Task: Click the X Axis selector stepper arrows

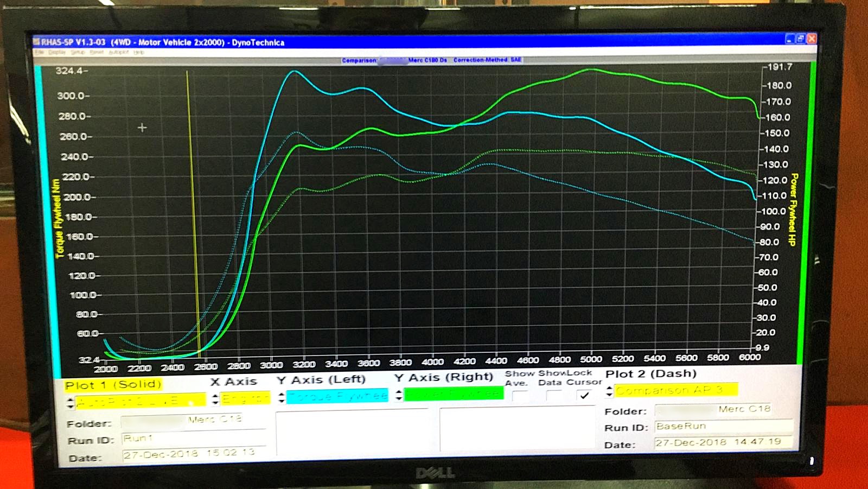Action: (x=215, y=399)
